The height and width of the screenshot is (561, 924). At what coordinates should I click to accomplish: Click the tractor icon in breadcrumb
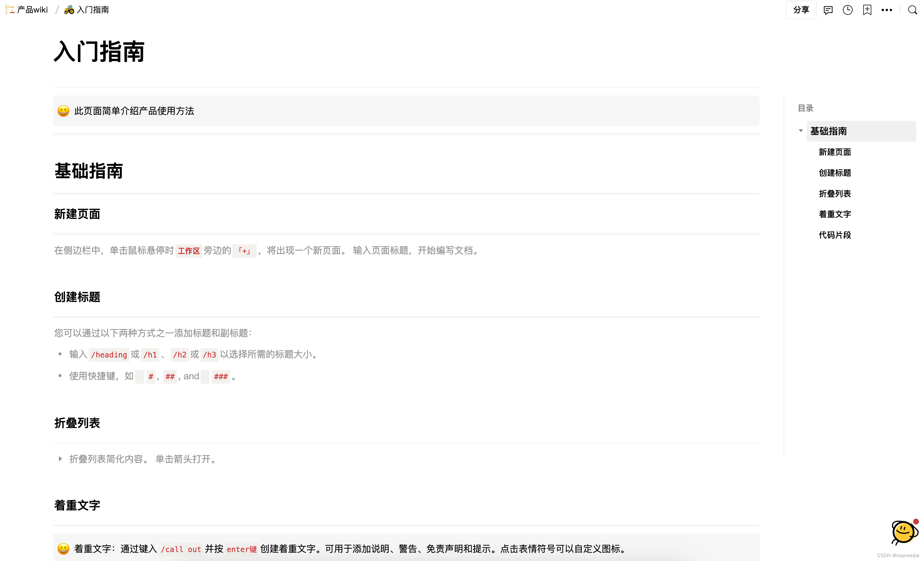tap(69, 10)
